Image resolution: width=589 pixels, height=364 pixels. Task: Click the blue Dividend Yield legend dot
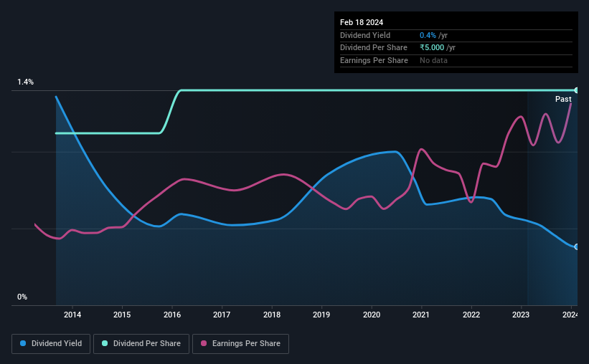(23, 343)
